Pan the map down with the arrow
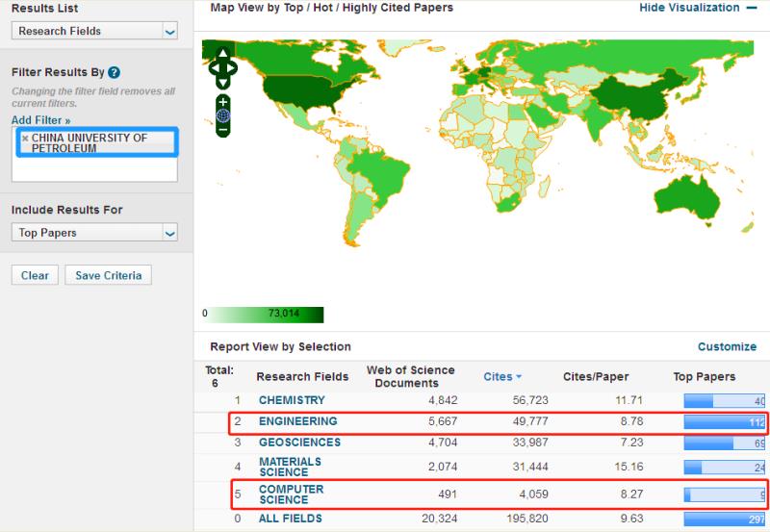The image size is (770, 532). (223, 83)
